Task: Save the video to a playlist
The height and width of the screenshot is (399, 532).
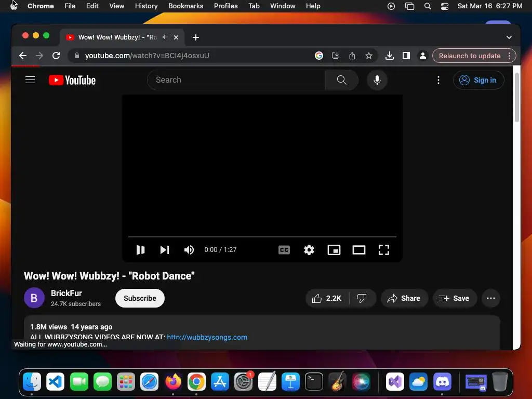Action: 454,298
